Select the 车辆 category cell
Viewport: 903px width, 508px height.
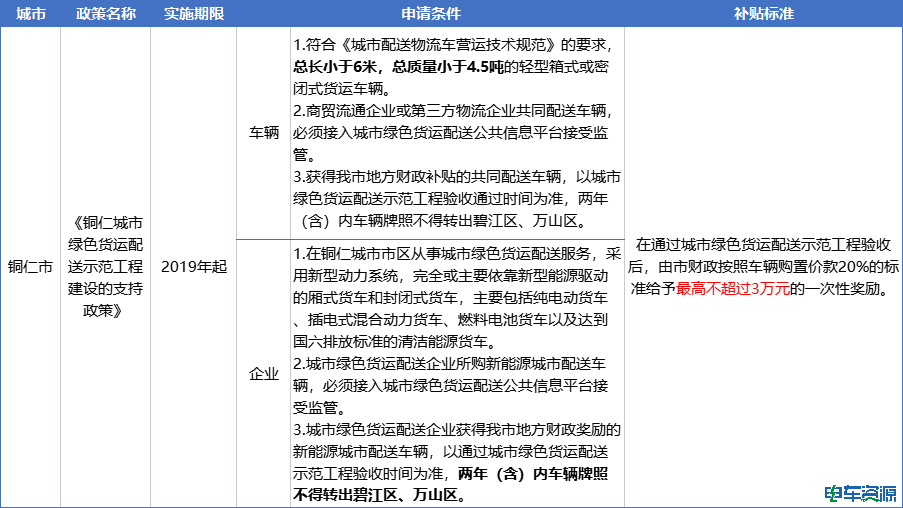point(263,133)
